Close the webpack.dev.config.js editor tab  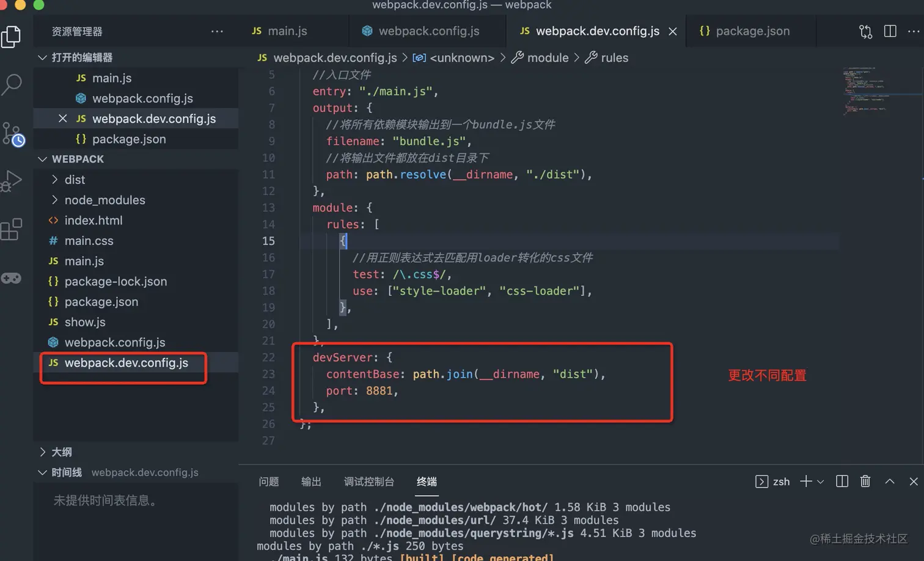pyautogui.click(x=673, y=31)
